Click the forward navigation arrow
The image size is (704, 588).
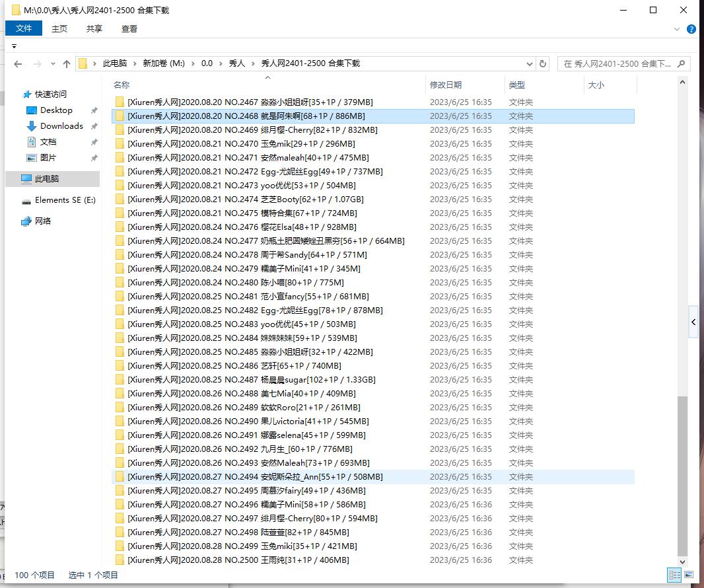[x=37, y=64]
